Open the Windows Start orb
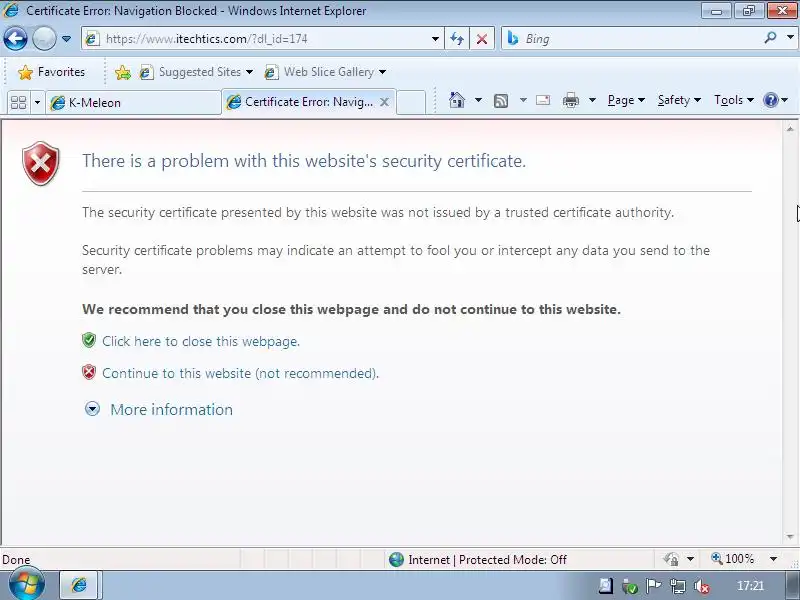Screen dimensions: 800x600 point(26,584)
